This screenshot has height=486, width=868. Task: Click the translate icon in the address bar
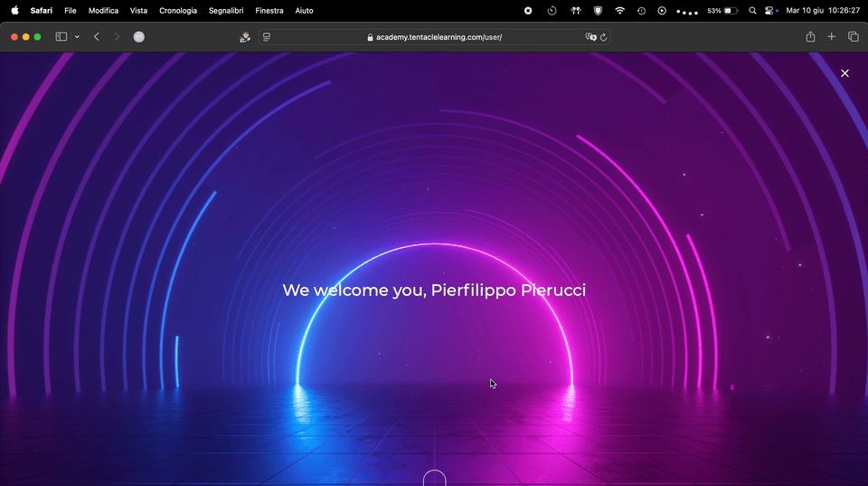pos(590,37)
